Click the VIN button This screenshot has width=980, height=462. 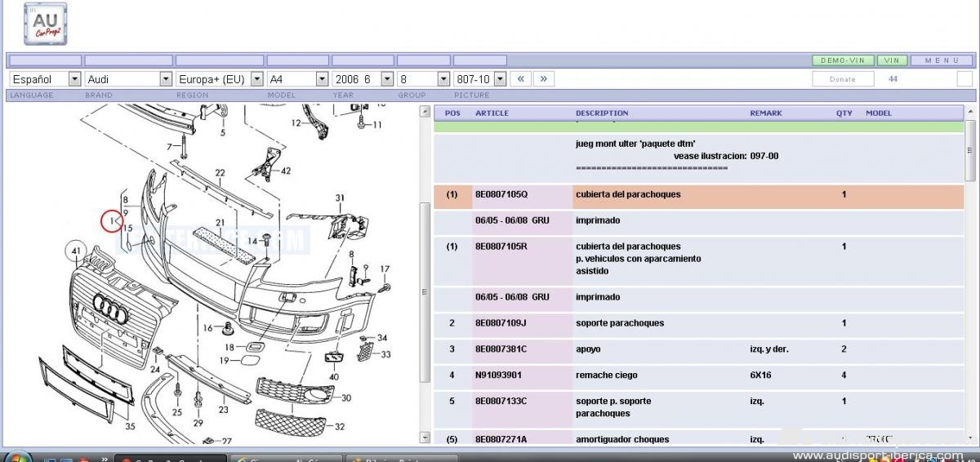pyautogui.click(x=893, y=60)
